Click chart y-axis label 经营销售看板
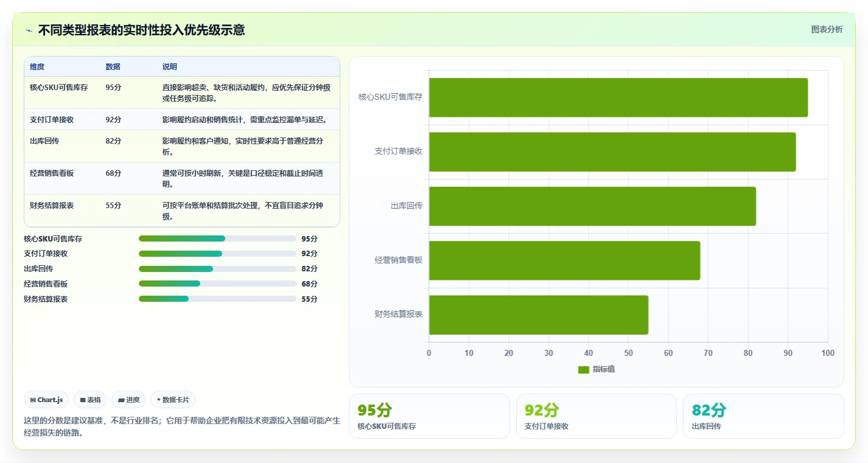Image resolution: width=868 pixels, height=463 pixels. [398, 260]
